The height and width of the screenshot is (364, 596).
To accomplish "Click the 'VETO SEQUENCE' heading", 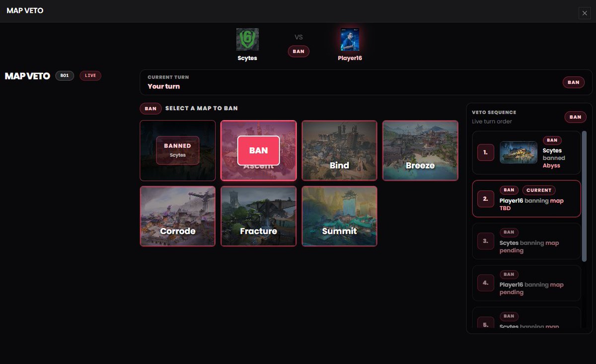I will [x=494, y=113].
